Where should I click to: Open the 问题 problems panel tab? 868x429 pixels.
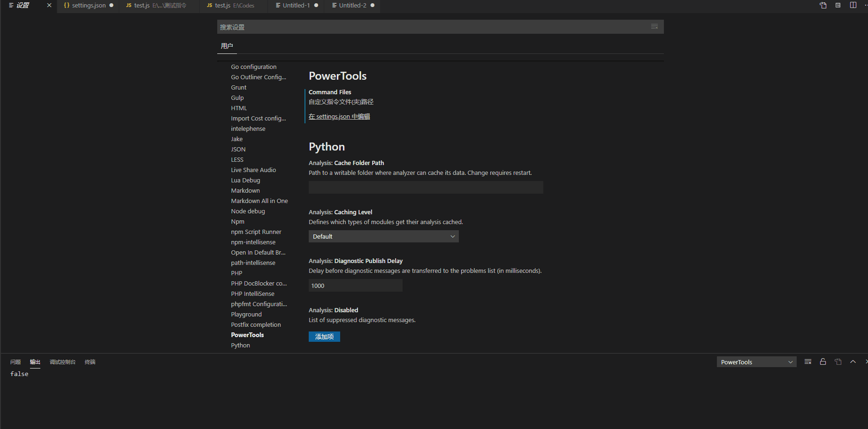point(15,362)
